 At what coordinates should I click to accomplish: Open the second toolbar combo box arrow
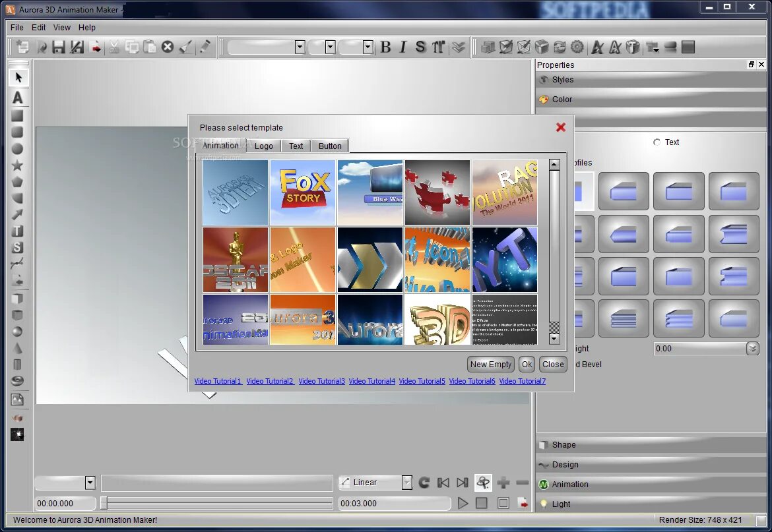pos(331,47)
